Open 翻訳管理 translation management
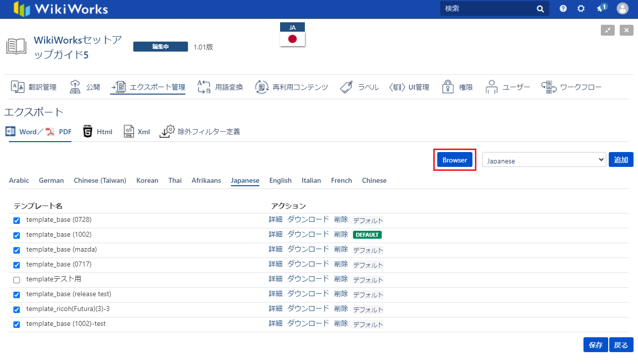Screen dimensions: 638x364 point(34,87)
